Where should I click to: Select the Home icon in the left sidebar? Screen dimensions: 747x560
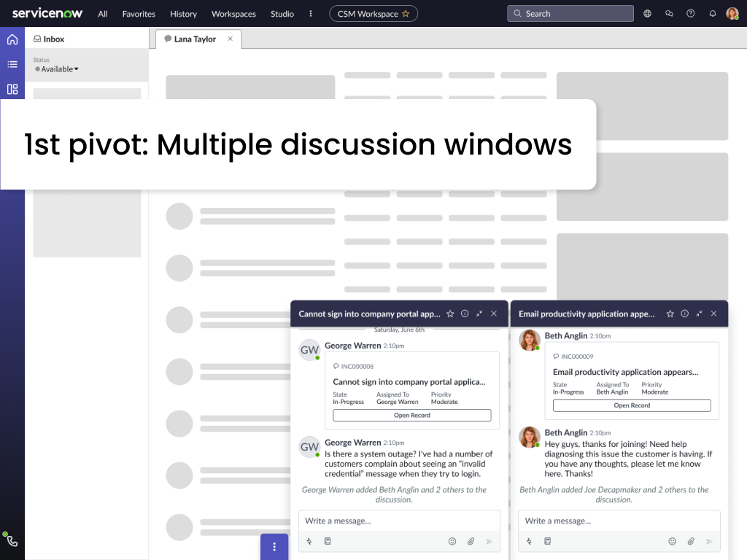[12, 39]
